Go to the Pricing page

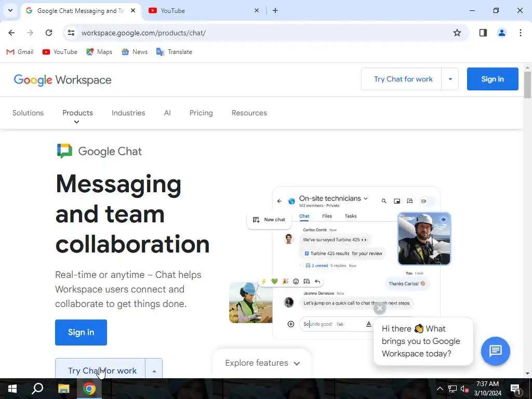click(x=201, y=113)
